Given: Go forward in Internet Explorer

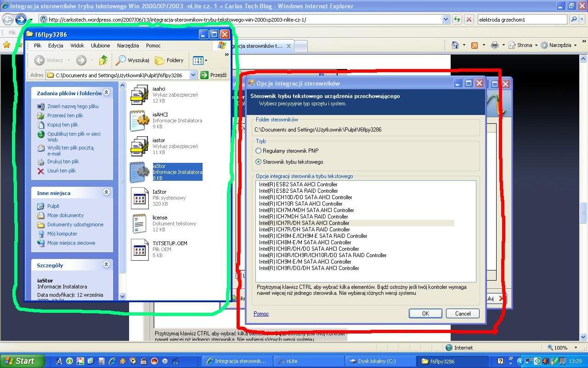Looking at the screenshot, I should click(21, 19).
